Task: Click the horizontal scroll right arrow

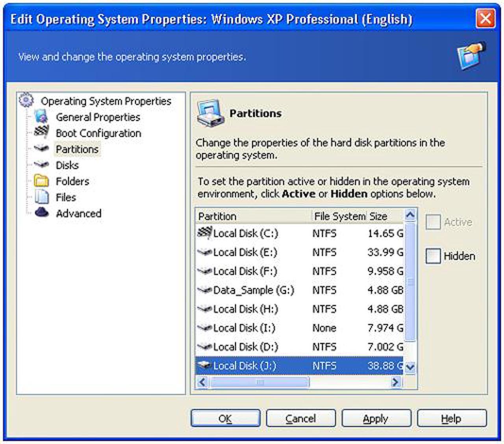Action: (x=396, y=382)
